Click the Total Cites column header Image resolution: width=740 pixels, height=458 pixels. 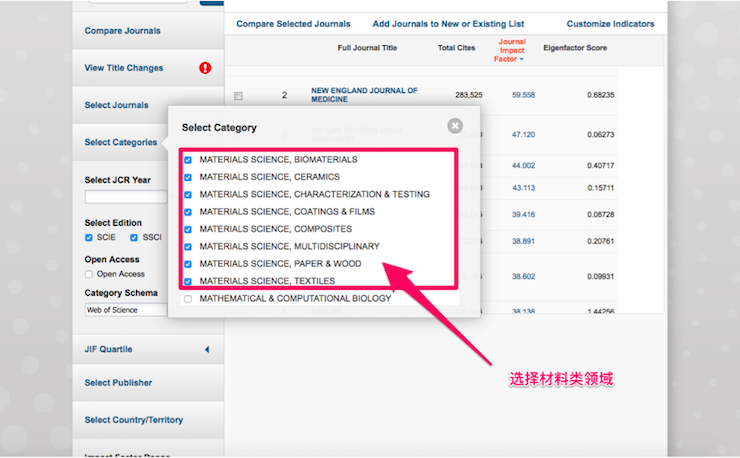coord(456,48)
